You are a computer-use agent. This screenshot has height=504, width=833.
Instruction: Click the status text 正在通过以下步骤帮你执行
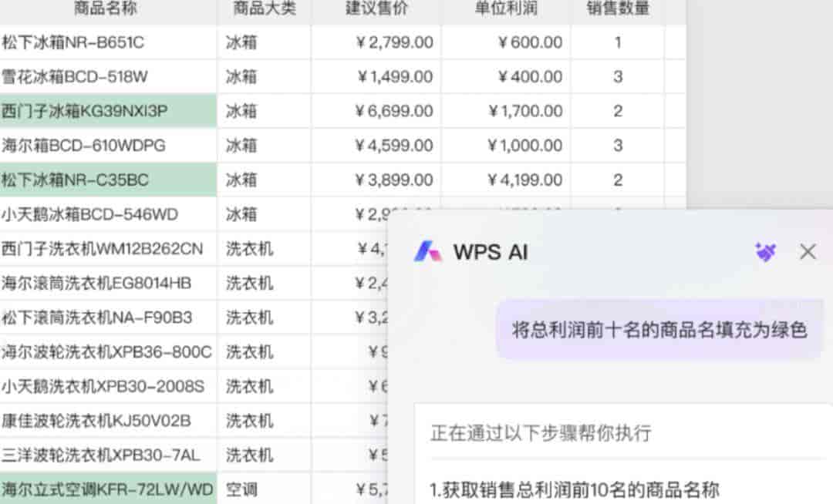[x=541, y=433]
